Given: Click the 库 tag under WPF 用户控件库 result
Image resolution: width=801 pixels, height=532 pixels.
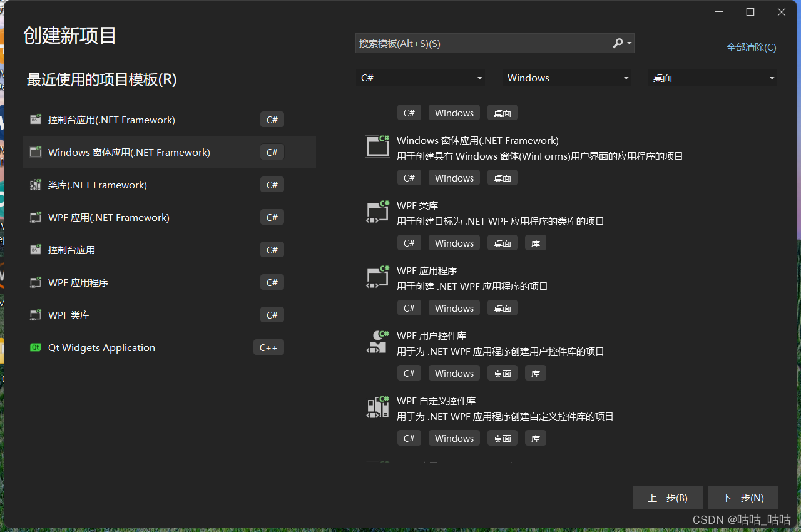Looking at the screenshot, I should [x=536, y=373].
